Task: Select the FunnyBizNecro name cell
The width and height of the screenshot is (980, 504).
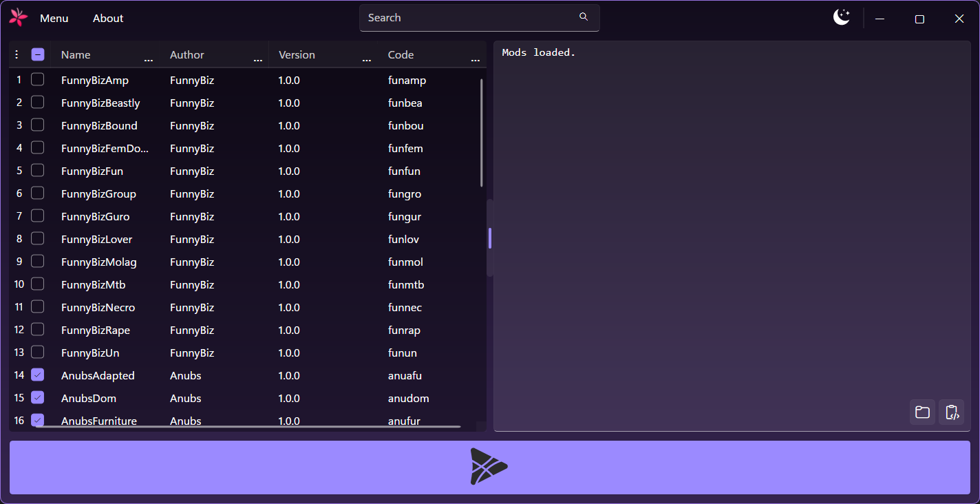Action: pyautogui.click(x=98, y=307)
